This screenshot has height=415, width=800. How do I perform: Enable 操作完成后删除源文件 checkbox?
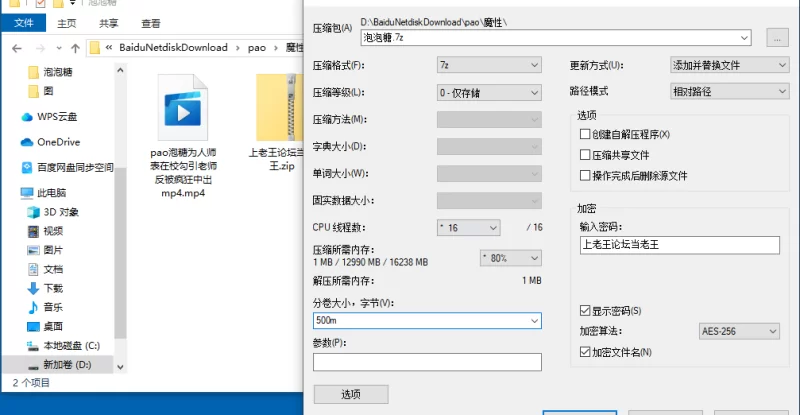point(585,176)
